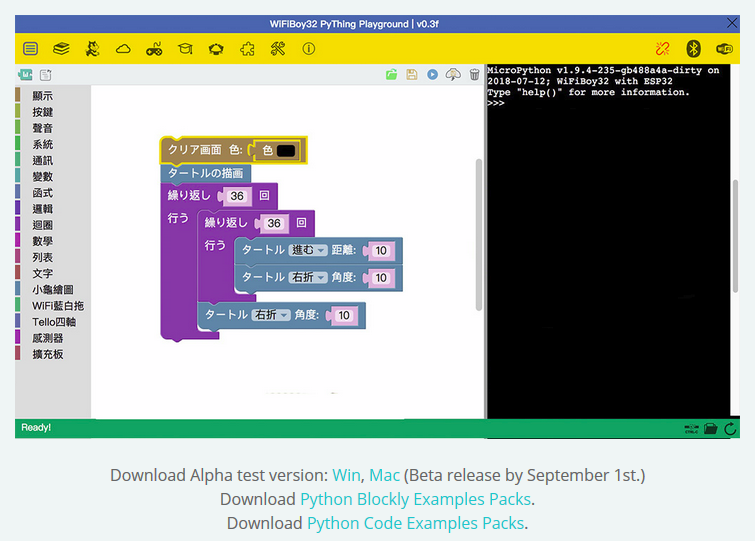
Task: Edit bottom block 角度 value 10
Action: 344,315
